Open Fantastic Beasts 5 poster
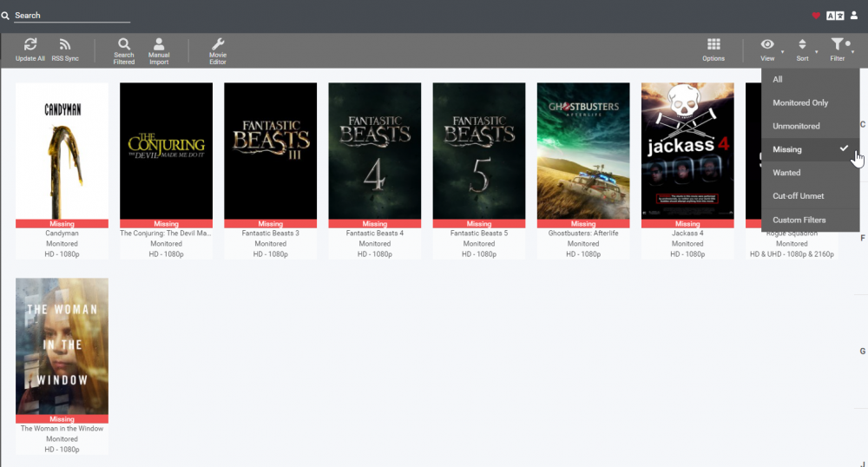Image resolution: width=868 pixels, height=467 pixels. [x=479, y=151]
